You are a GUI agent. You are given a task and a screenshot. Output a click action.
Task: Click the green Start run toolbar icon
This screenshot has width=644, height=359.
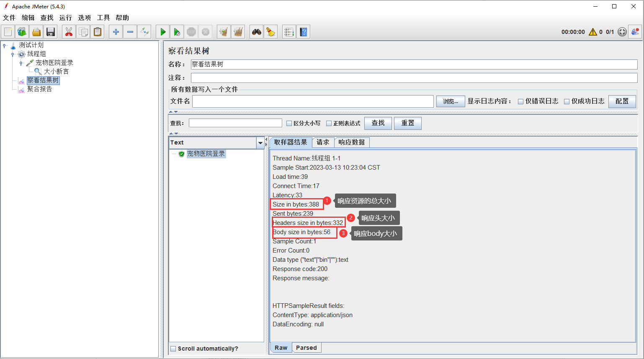[x=163, y=32]
